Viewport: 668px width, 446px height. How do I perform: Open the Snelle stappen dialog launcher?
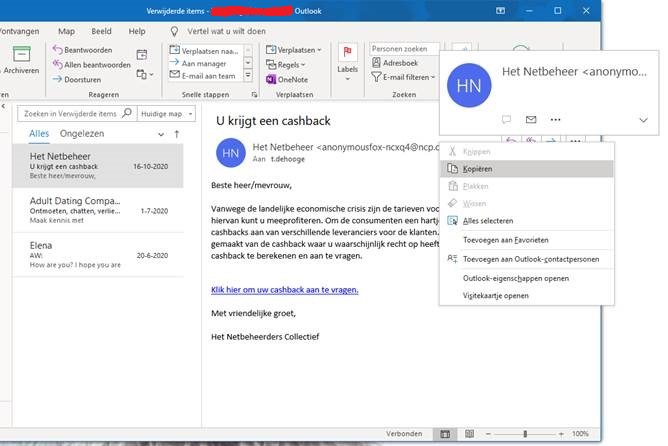254,95
